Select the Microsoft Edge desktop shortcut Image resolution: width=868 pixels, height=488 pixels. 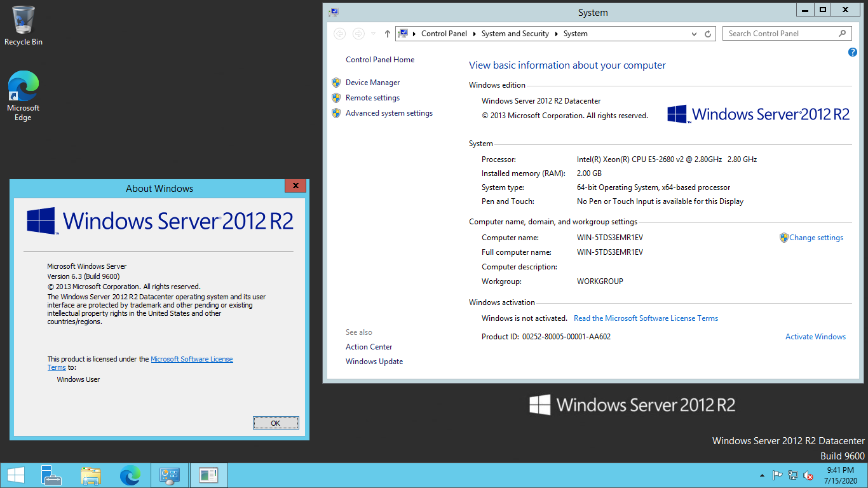[x=24, y=96]
